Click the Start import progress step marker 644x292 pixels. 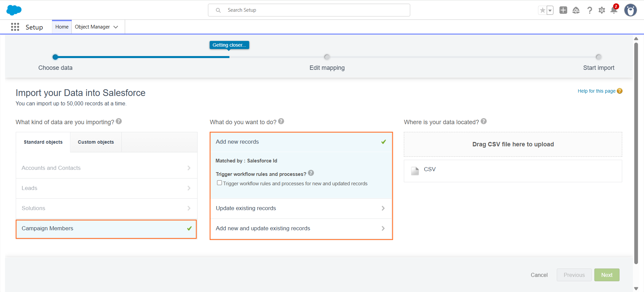[x=599, y=57]
